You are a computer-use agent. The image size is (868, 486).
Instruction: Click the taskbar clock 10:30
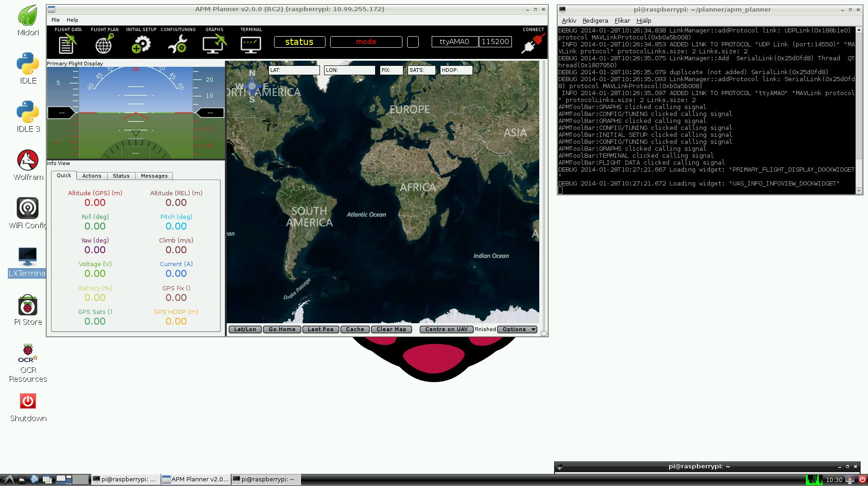834,480
